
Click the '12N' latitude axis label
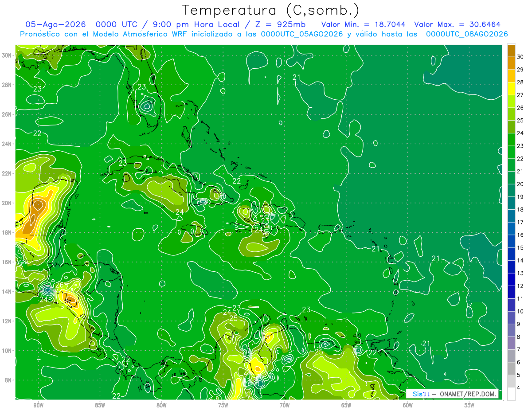[x=8, y=321]
